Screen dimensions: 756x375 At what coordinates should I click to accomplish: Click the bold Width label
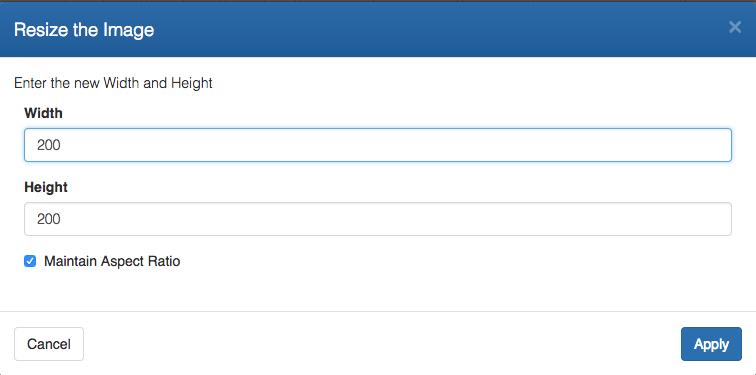pos(43,113)
